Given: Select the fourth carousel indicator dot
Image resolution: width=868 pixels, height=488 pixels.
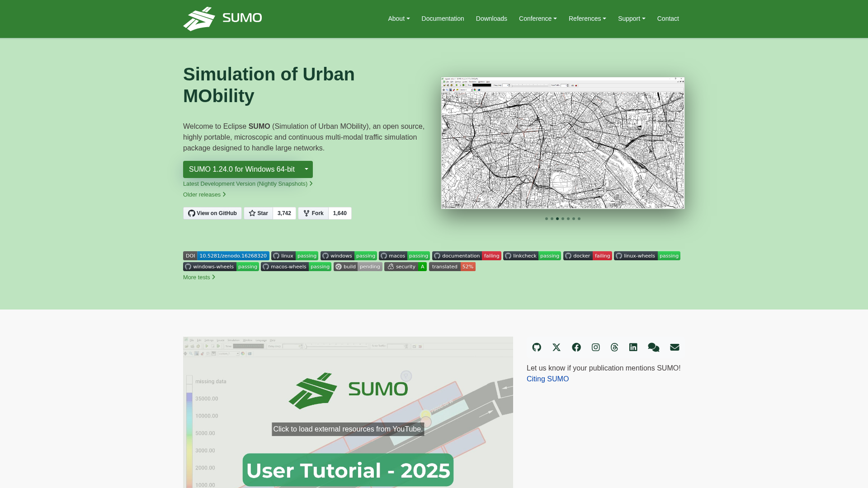Looking at the screenshot, I should click(x=563, y=219).
